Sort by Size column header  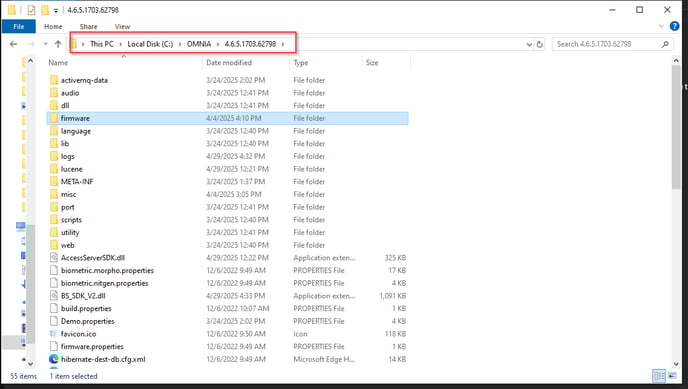click(372, 63)
